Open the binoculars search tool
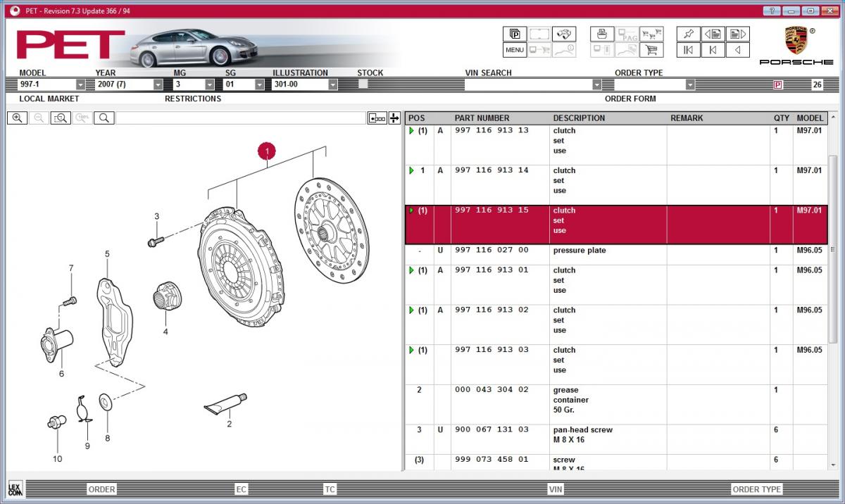 click(x=563, y=34)
